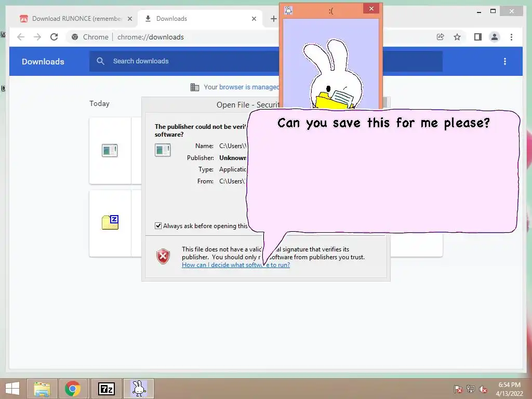
Task: Click the network tray icon
Action: pos(471,389)
